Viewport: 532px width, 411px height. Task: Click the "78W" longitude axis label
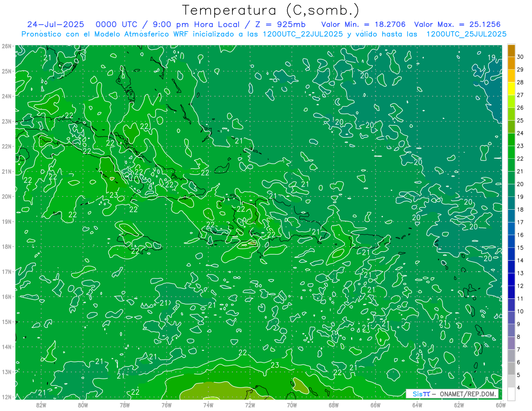tap(125, 405)
